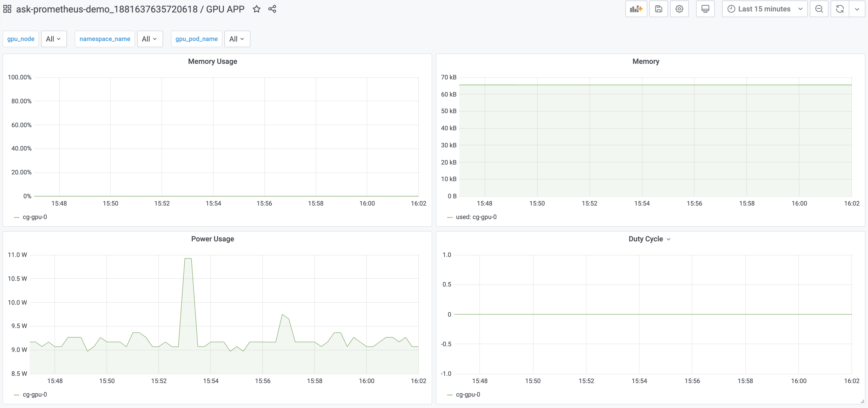Star the GPU APP dashboard
This screenshot has width=868, height=408.
[256, 9]
